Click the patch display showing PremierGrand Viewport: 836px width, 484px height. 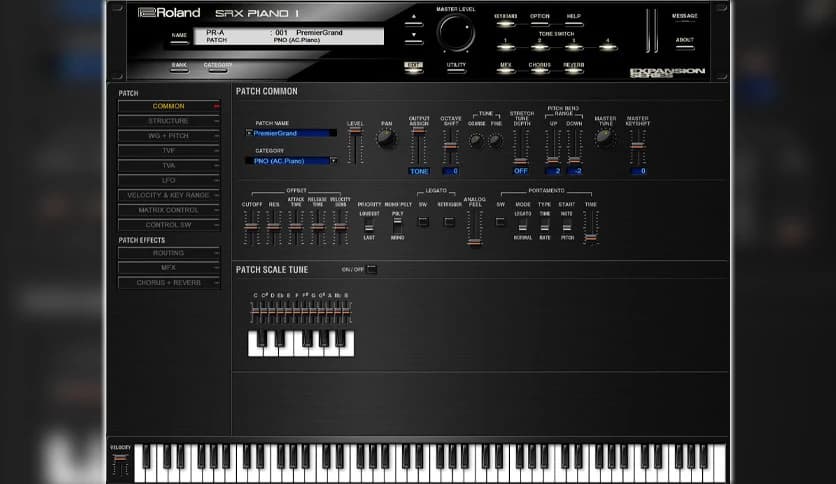(288, 36)
